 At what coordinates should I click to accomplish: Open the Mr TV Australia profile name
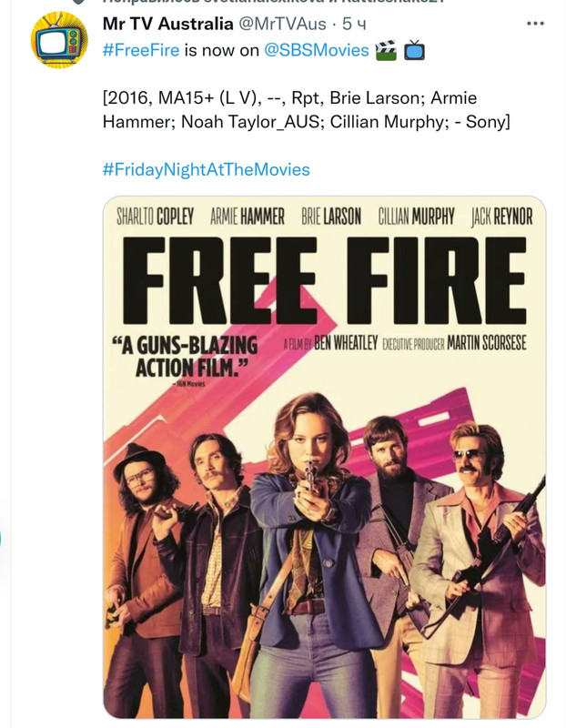[x=167, y=24]
